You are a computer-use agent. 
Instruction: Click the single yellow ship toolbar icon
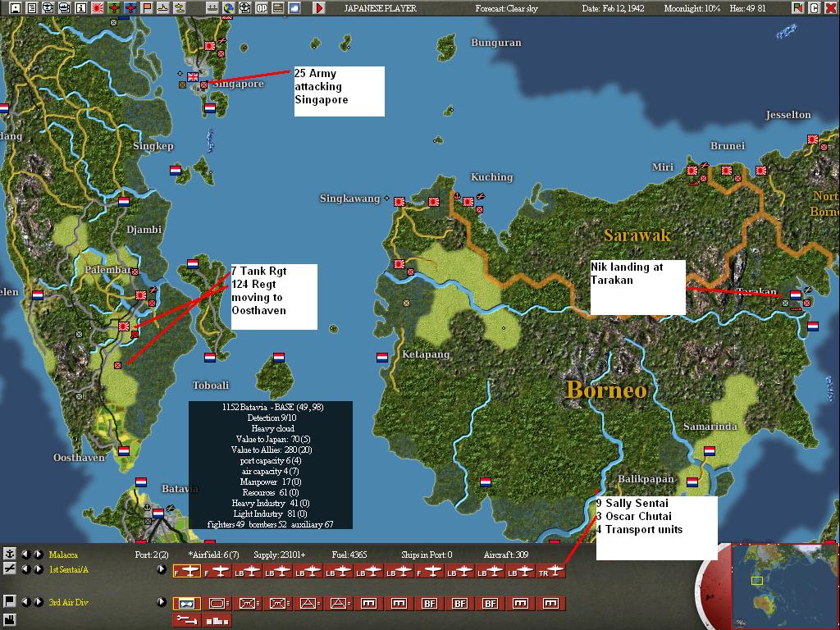click(163, 7)
